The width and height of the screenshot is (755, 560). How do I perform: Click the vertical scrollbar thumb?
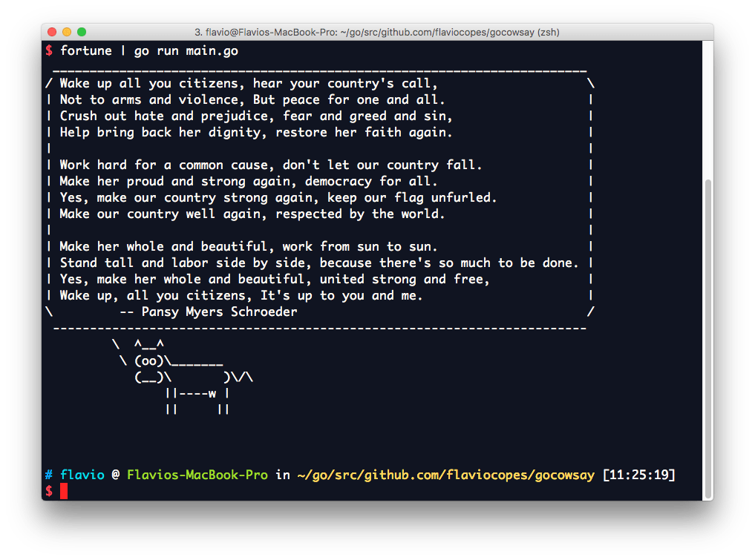coord(707,337)
